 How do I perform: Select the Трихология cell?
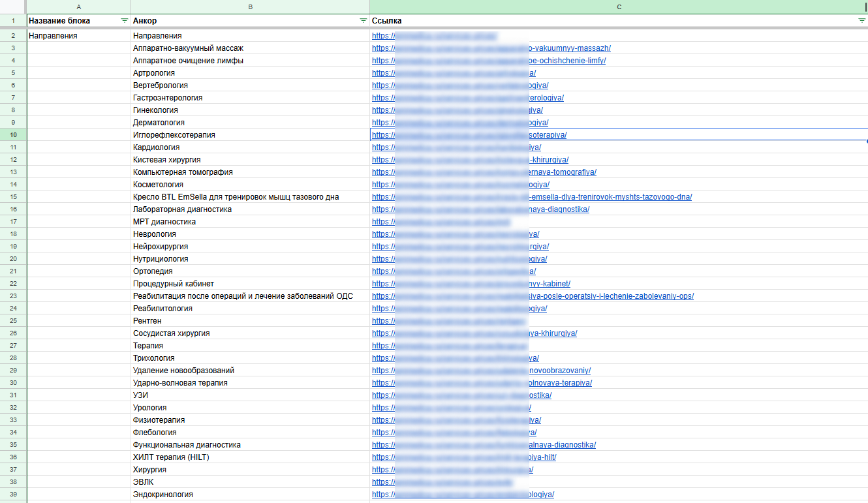click(250, 358)
